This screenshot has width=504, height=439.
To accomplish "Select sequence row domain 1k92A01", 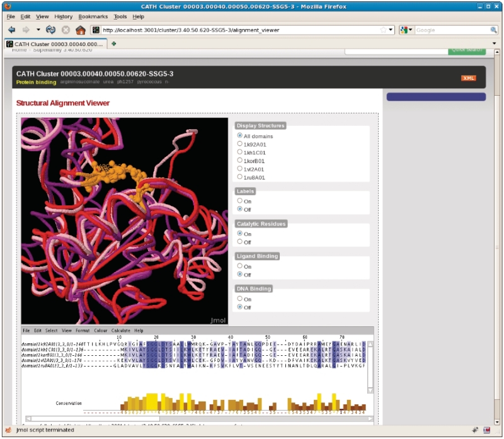I will click(x=193, y=344).
